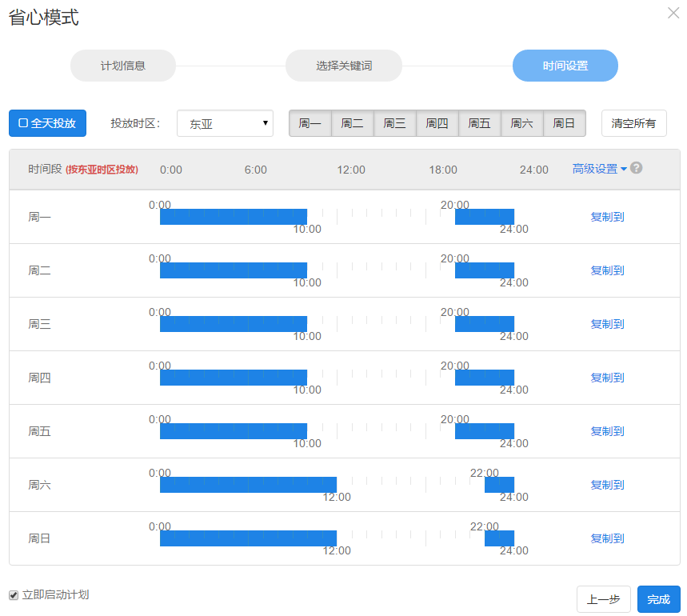Close the 省心模式 dialog

[673, 13]
